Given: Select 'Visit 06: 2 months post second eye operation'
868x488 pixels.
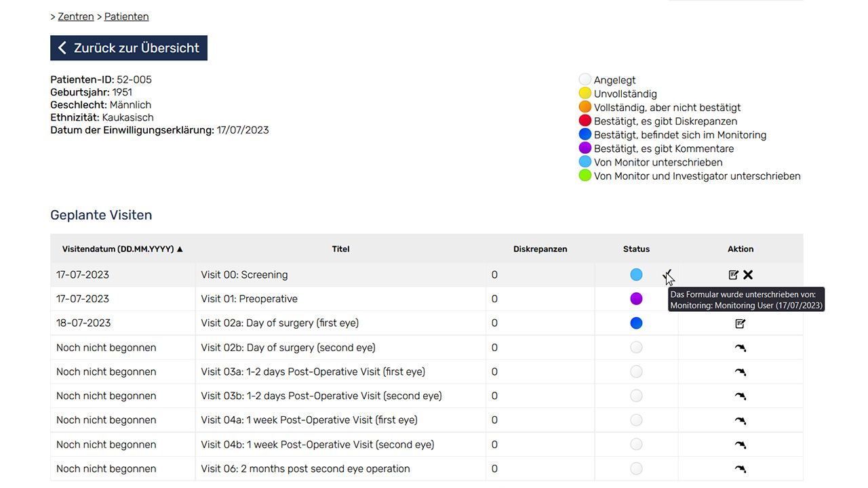Looking at the screenshot, I should click(305, 468).
